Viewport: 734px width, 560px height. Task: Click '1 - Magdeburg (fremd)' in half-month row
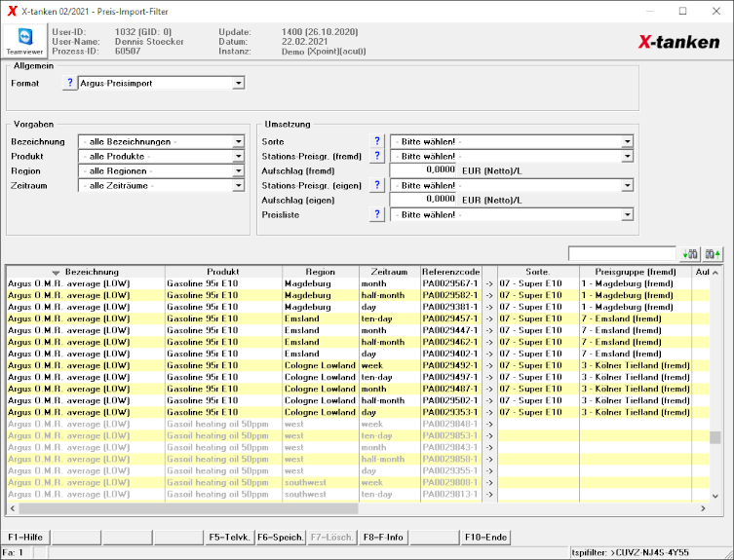pyautogui.click(x=628, y=295)
